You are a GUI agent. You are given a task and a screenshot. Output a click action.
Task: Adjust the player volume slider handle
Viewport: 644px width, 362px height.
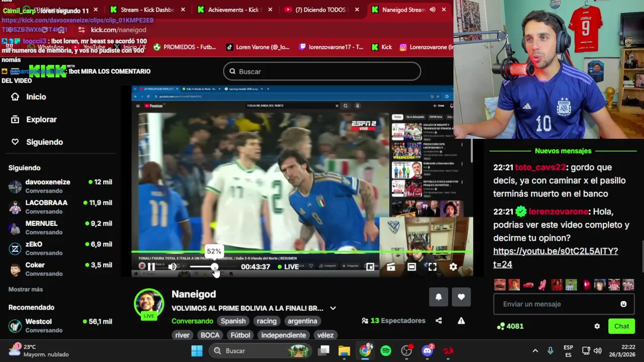(214, 267)
